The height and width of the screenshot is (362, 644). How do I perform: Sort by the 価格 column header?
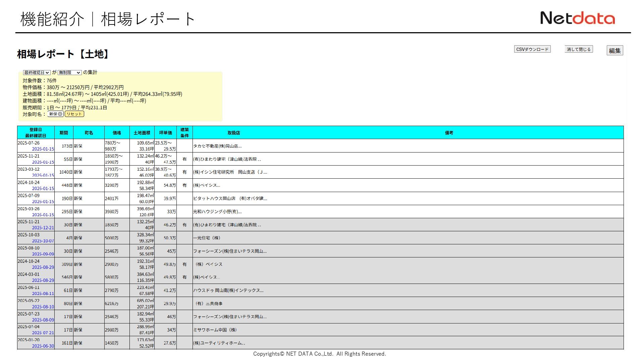117,133
